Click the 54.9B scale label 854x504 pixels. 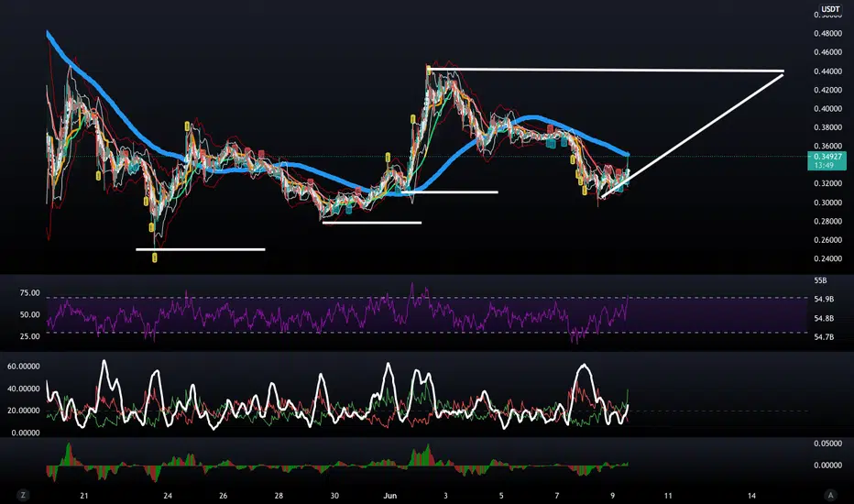pyautogui.click(x=824, y=299)
